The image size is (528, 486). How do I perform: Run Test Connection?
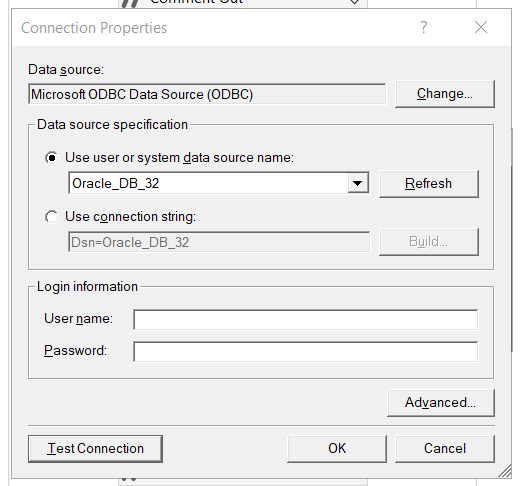click(96, 449)
